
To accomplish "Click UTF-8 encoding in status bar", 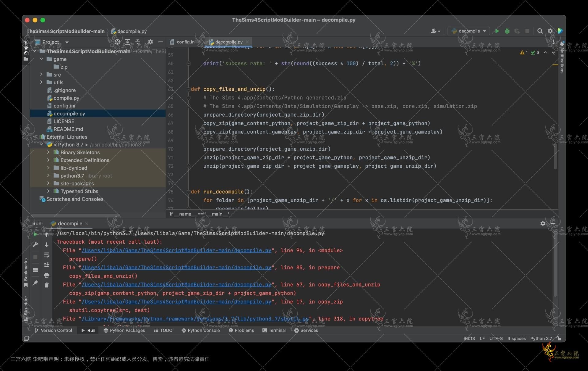I will 496,339.
